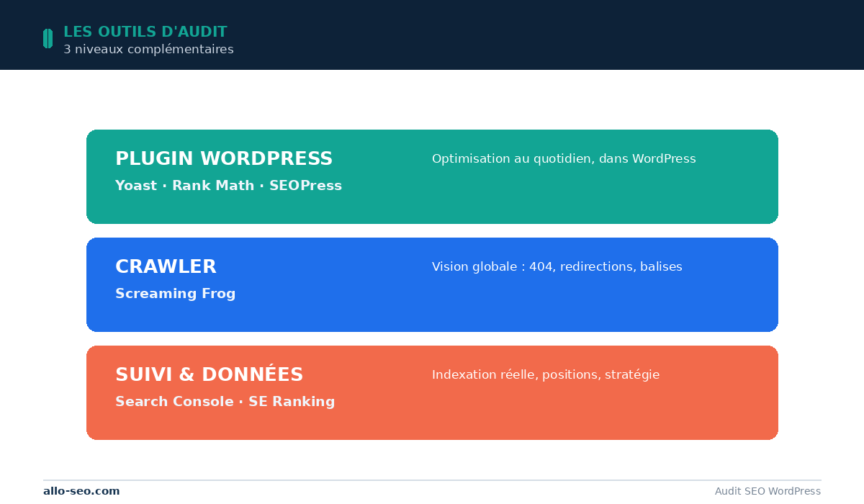
Task: Click the 'SUIVI & DONNÉES' card title
Action: 210,374
